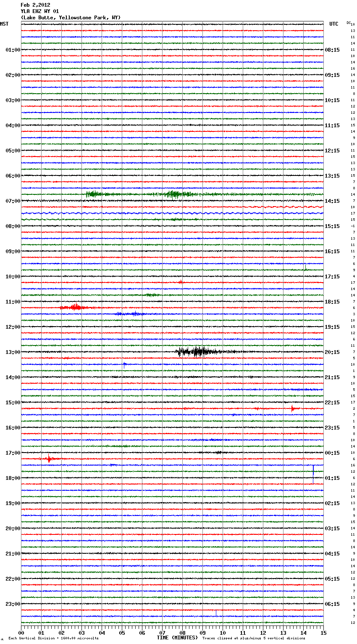Click the 20:15 UTC time label
The width and height of the screenshot is (357, 644).
(332, 352)
